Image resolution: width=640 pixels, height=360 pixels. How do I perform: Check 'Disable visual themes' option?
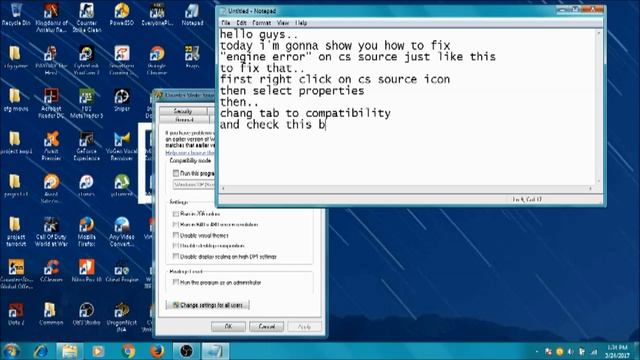click(x=176, y=235)
